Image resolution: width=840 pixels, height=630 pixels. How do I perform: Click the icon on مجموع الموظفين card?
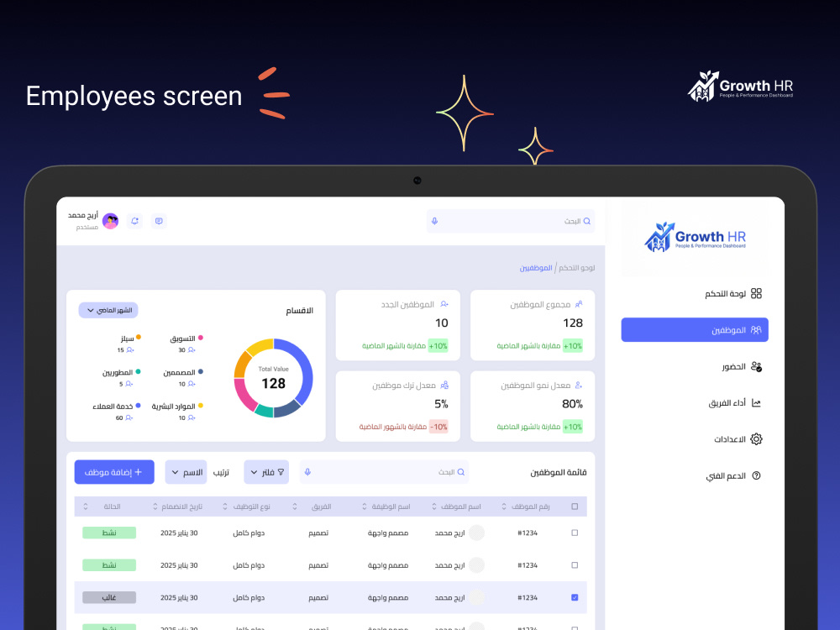579,304
